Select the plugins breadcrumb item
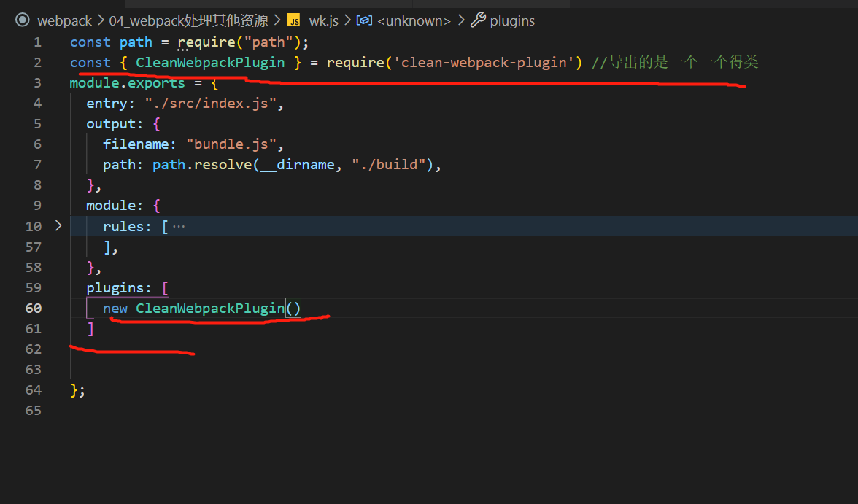Screen dimensions: 858x504 pos(512,20)
